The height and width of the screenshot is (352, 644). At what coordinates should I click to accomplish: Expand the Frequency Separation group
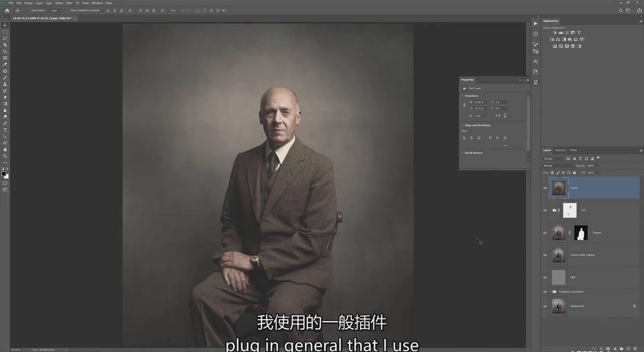point(550,292)
